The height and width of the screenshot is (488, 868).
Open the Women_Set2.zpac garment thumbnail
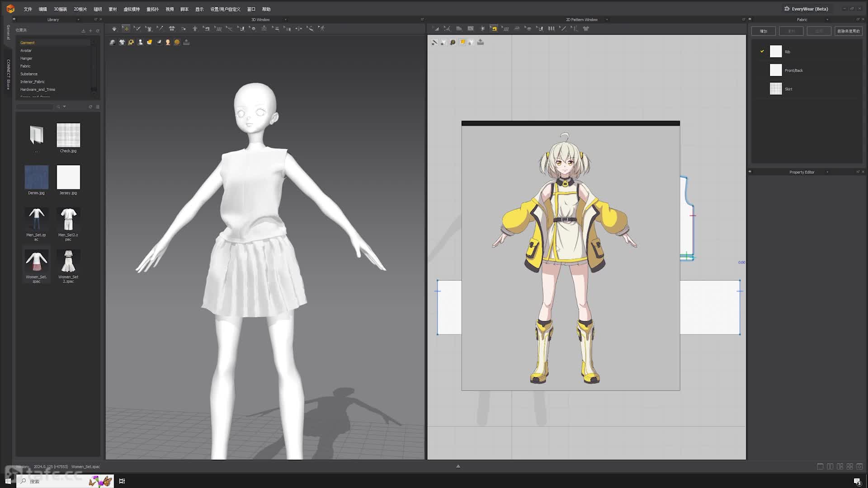pyautogui.click(x=68, y=261)
